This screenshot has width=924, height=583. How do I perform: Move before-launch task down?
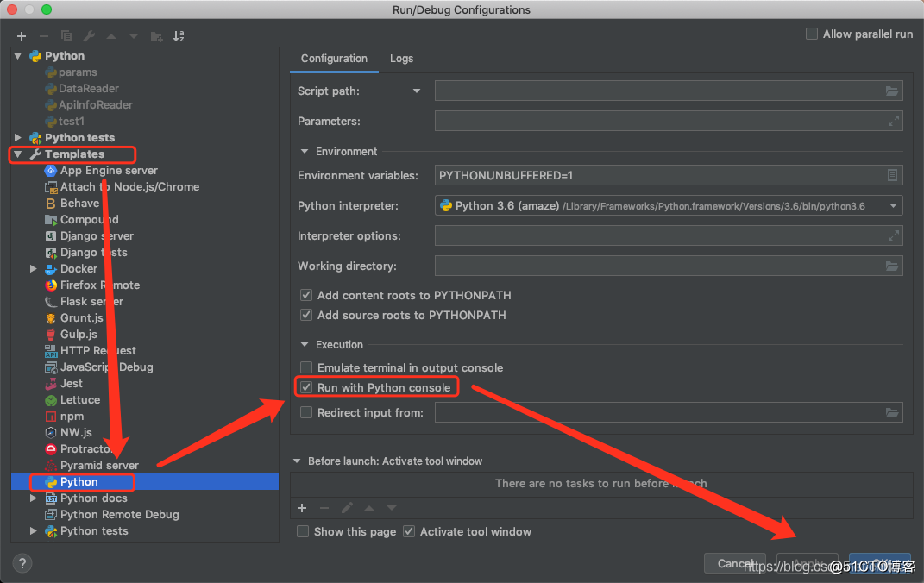[x=392, y=508]
